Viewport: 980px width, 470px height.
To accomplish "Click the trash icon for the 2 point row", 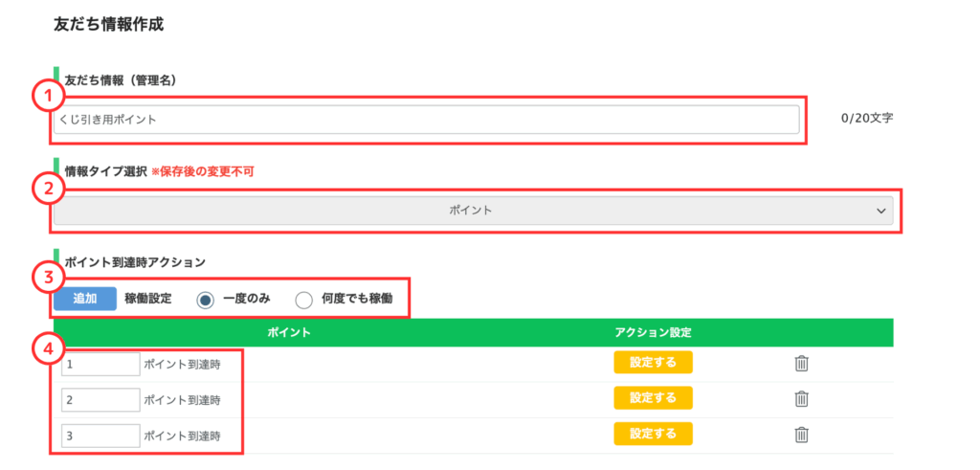I will tap(801, 398).
